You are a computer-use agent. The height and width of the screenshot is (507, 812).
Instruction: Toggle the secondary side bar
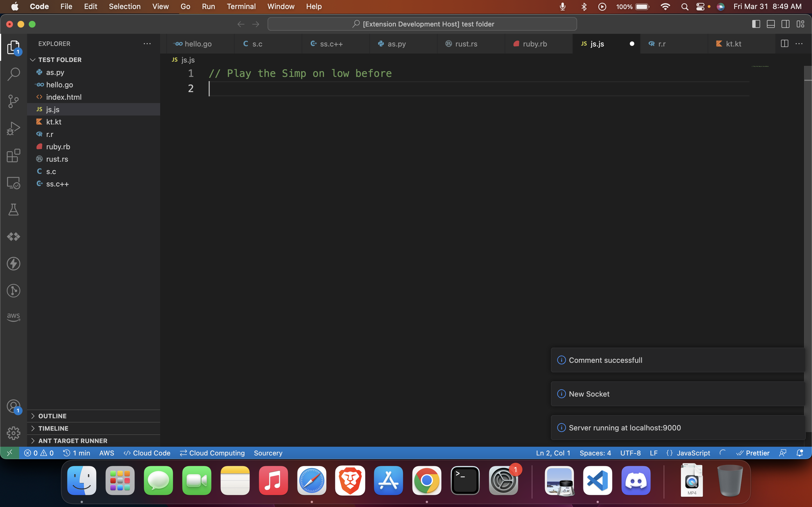tap(785, 24)
